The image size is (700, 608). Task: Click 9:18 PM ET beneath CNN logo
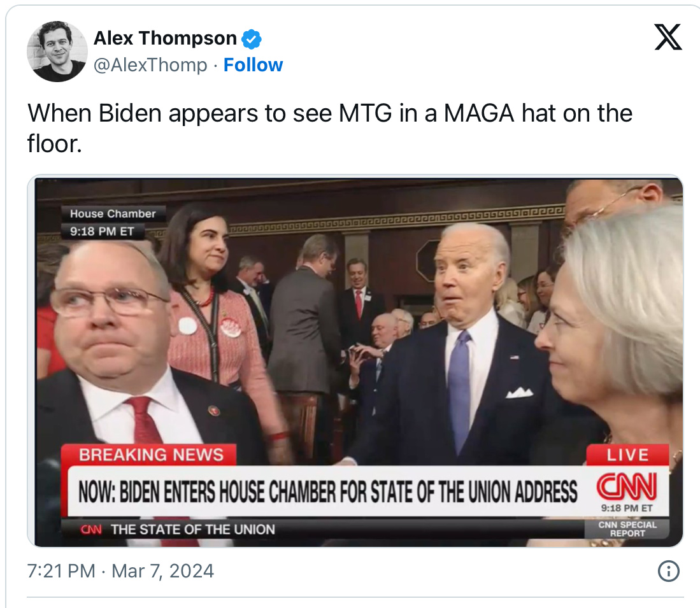(627, 508)
